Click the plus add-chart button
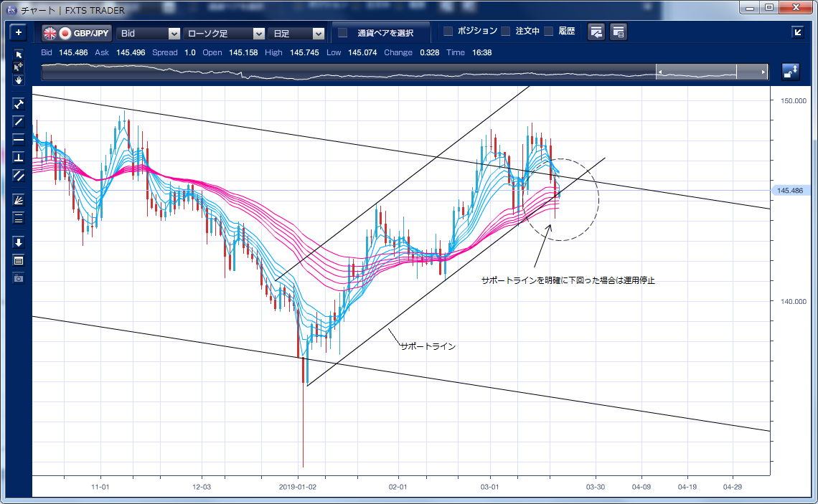Viewport: 818px width, 504px height. click(18, 33)
